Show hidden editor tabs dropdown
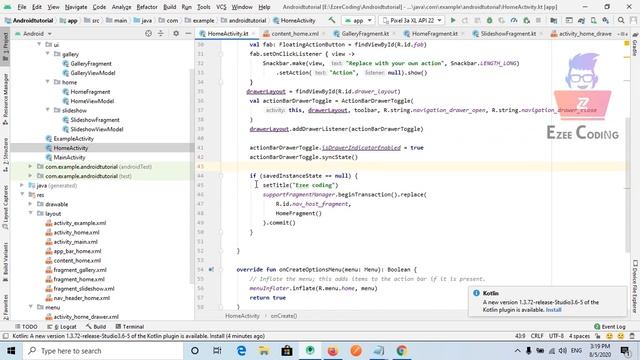 click(x=622, y=33)
